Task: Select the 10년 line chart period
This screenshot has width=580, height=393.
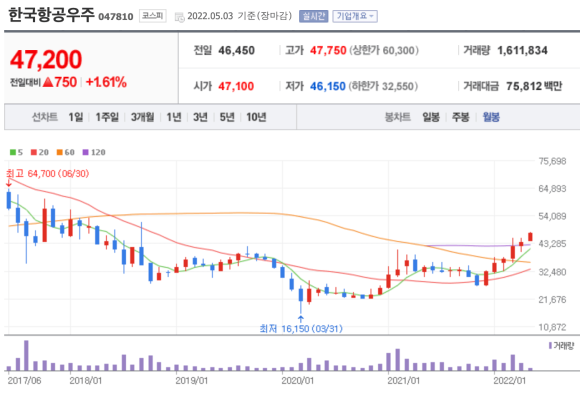Action: tap(256, 117)
